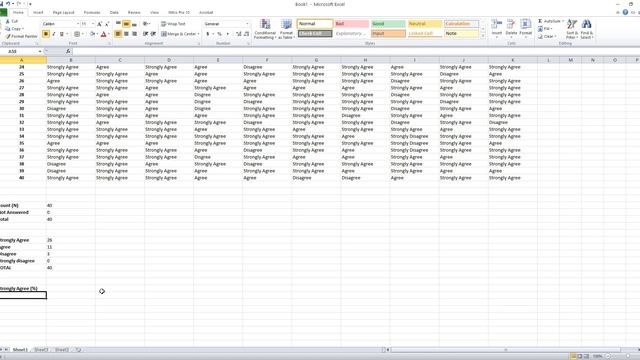
Task: Toggle Bottom Align in Alignment group
Action: [x=134, y=24]
